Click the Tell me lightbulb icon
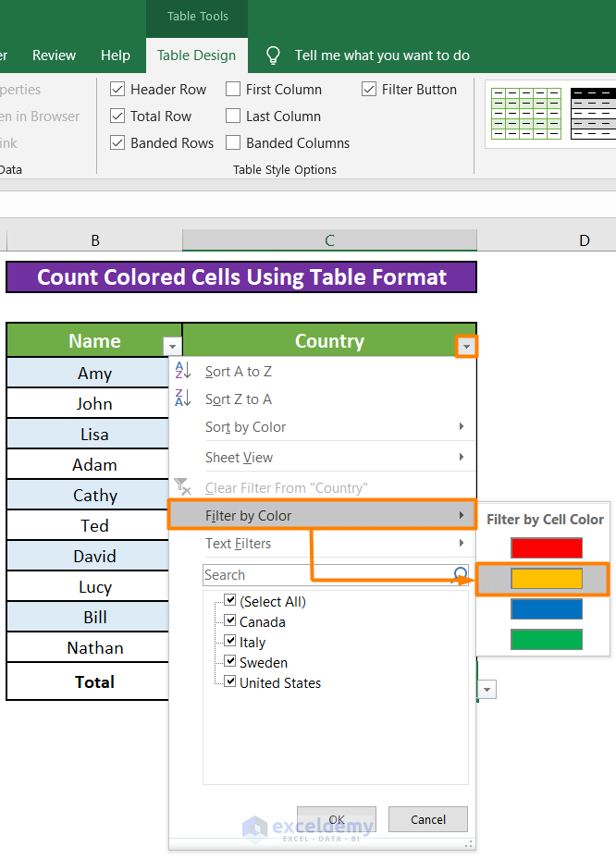The image size is (616, 859). click(273, 55)
